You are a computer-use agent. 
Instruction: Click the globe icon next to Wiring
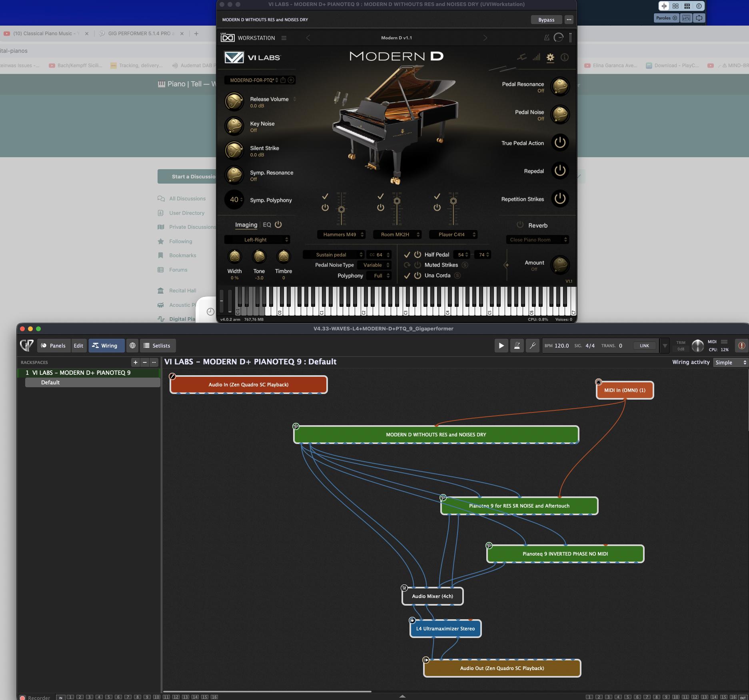(x=132, y=346)
